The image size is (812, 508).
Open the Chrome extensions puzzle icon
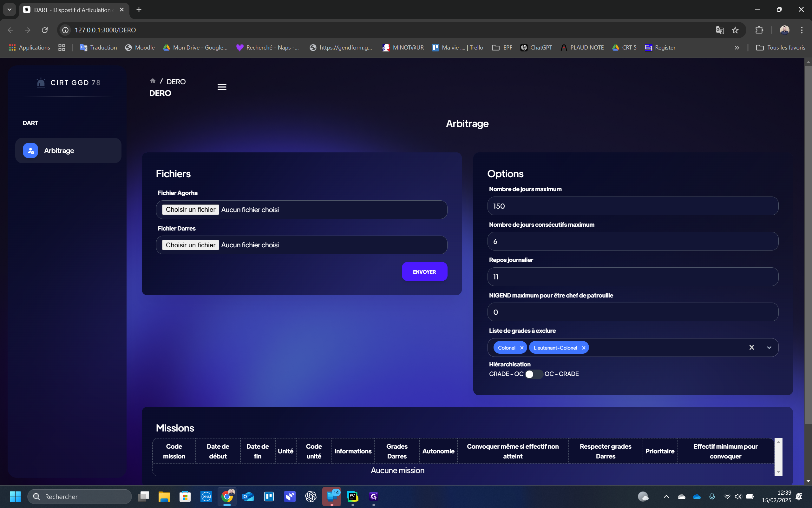click(x=759, y=30)
